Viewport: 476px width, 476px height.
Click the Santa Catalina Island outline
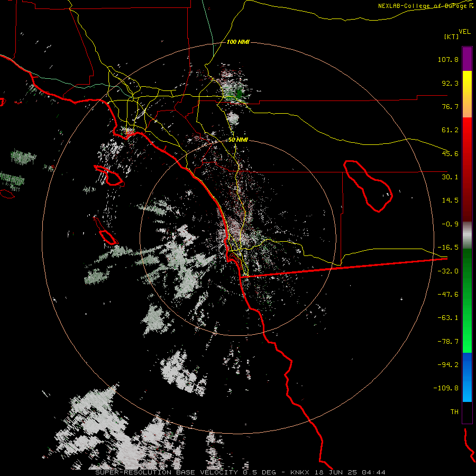pyautogui.click(x=109, y=176)
